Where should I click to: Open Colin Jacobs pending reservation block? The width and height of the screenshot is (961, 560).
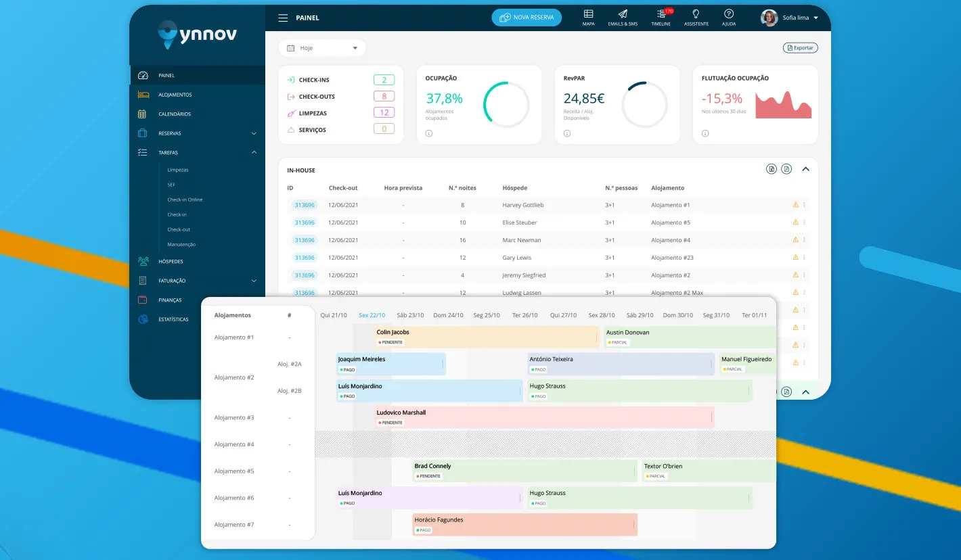487,337
